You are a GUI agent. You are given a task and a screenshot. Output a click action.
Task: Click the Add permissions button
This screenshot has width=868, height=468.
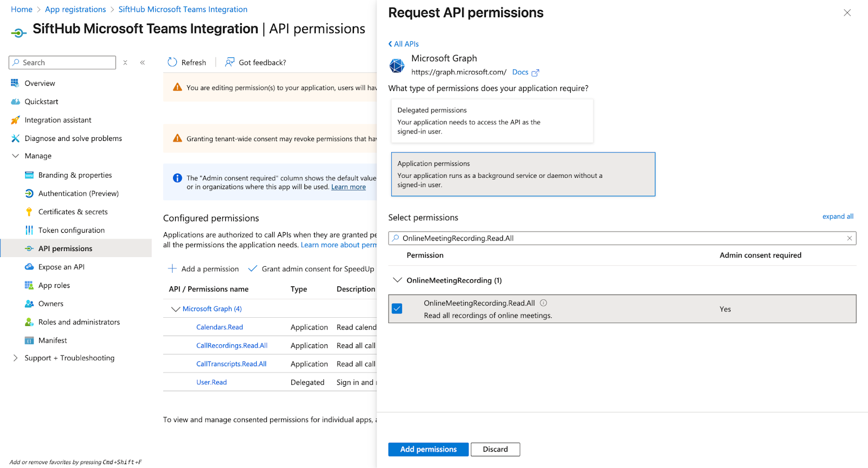point(428,450)
